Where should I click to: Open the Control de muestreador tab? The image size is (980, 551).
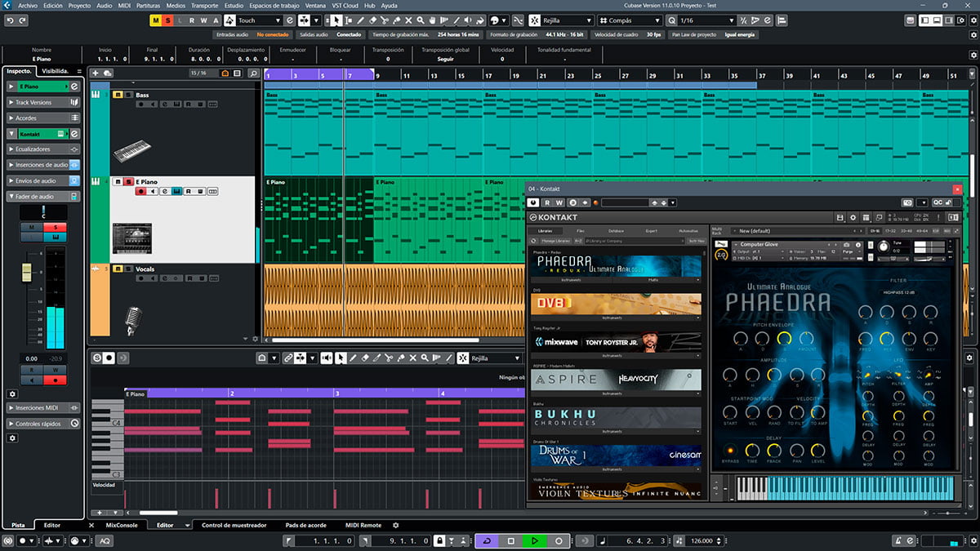pyautogui.click(x=234, y=526)
